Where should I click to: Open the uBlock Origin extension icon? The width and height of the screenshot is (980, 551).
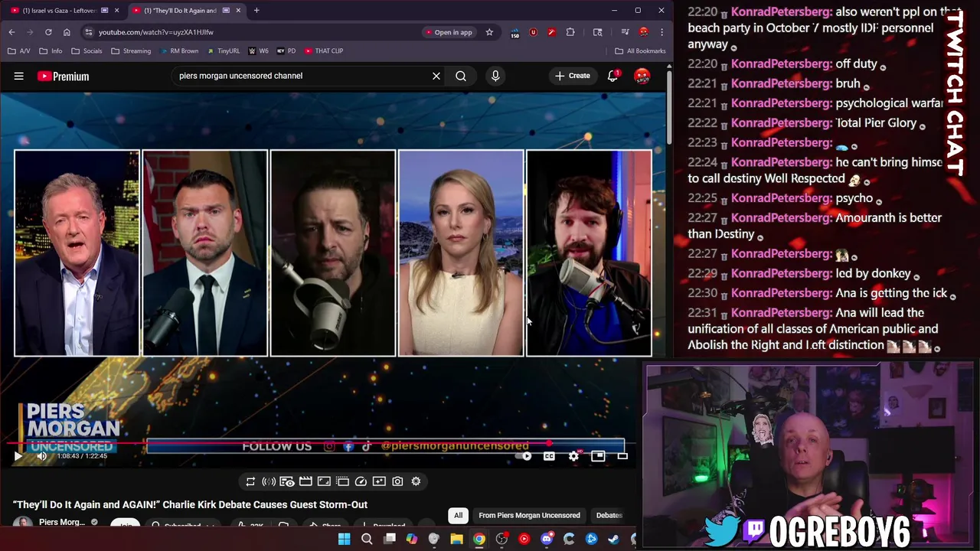pyautogui.click(x=533, y=32)
